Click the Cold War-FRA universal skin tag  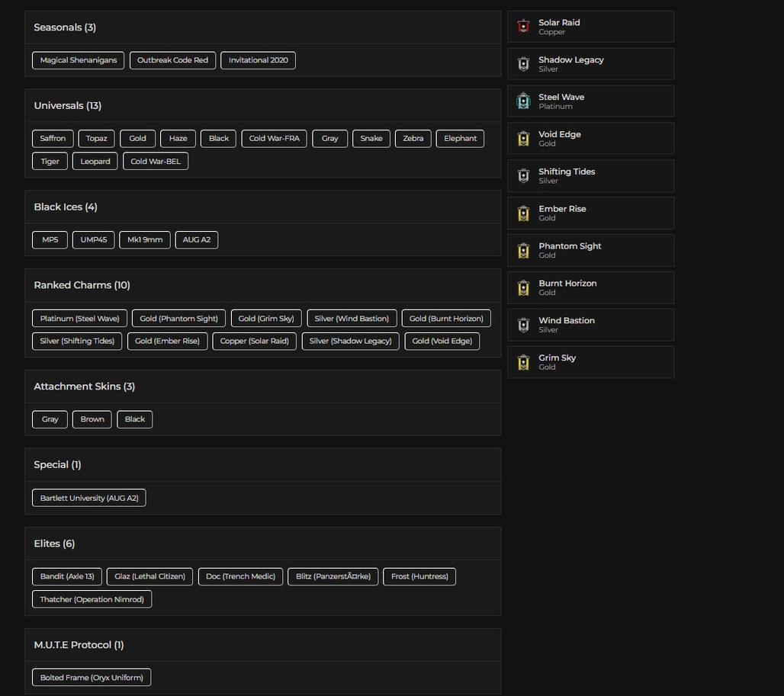pos(274,139)
